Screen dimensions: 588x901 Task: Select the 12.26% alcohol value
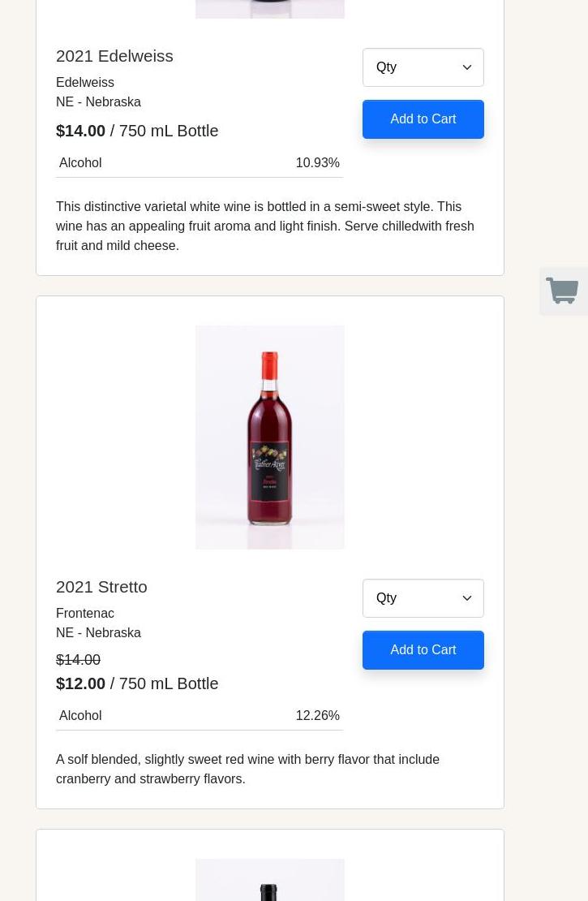pyautogui.click(x=317, y=716)
